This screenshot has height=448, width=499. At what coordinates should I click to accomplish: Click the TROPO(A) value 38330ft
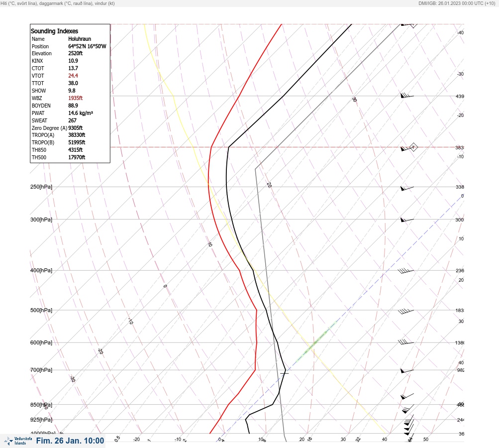(77, 135)
